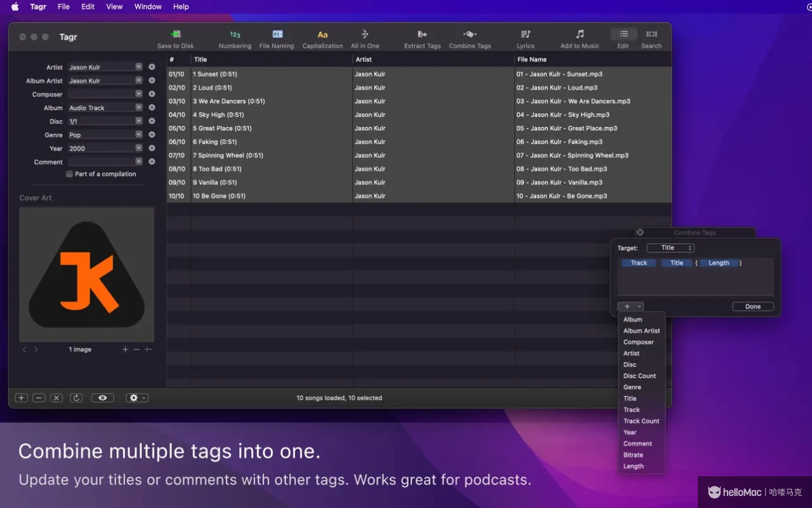
Task: Add a cover art image with plus icon
Action: [125, 349]
